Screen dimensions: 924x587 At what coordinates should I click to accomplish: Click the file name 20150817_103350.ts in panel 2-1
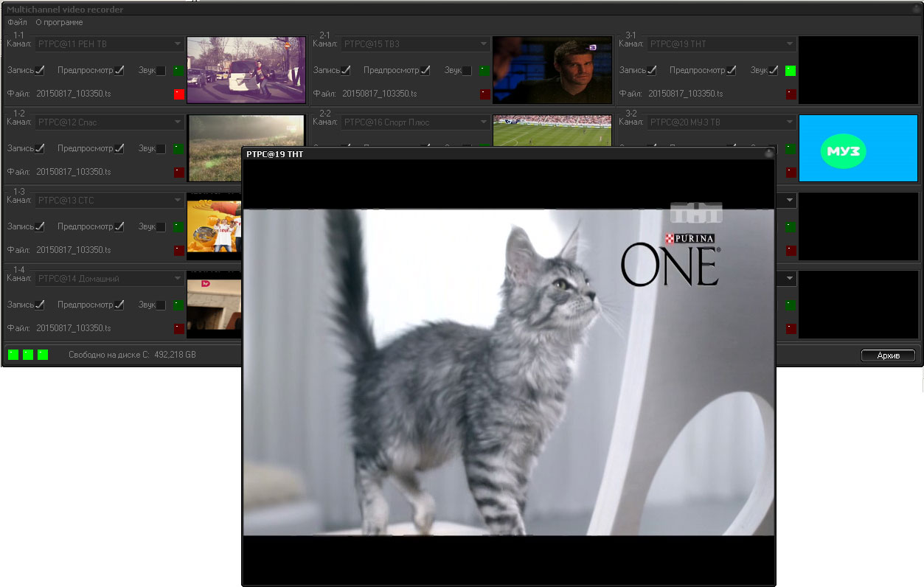pyautogui.click(x=380, y=94)
